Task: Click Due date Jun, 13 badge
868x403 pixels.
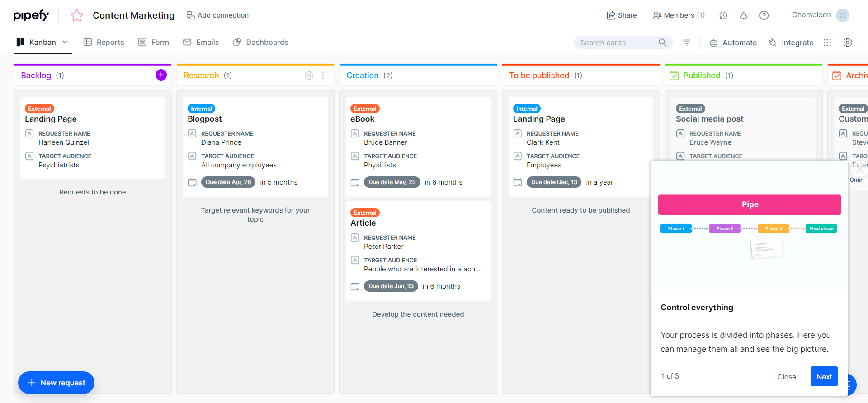Action: tap(391, 286)
